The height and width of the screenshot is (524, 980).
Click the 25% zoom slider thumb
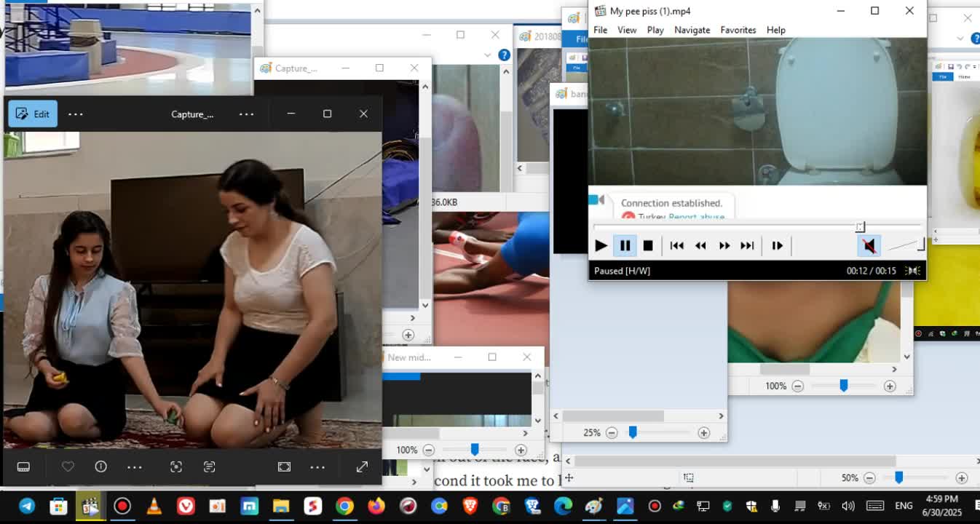click(x=633, y=433)
